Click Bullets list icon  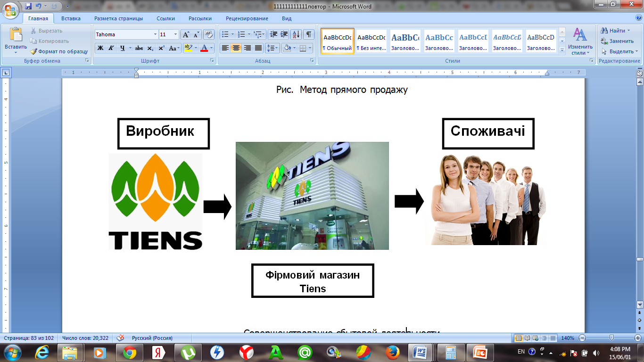[x=225, y=34]
